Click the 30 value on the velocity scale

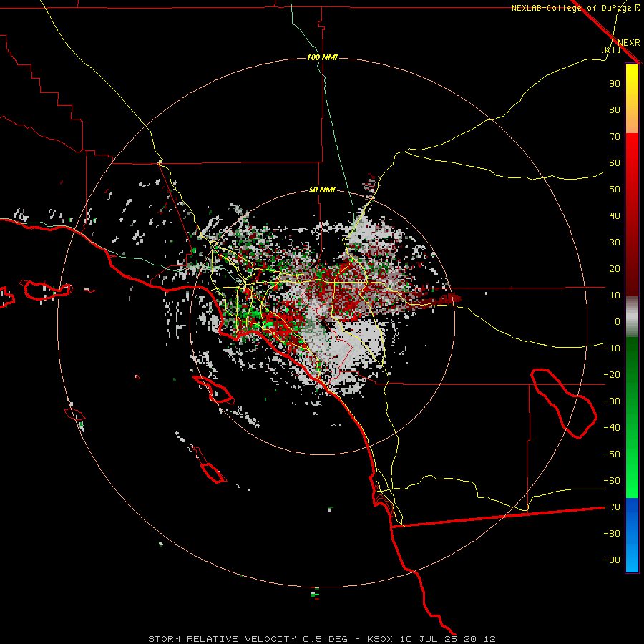615,243
